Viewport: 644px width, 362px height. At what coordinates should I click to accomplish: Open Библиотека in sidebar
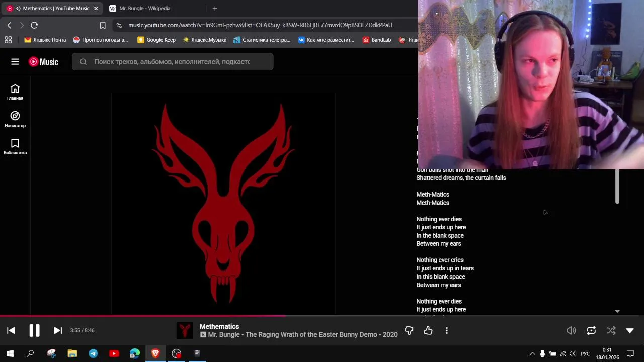click(x=15, y=147)
